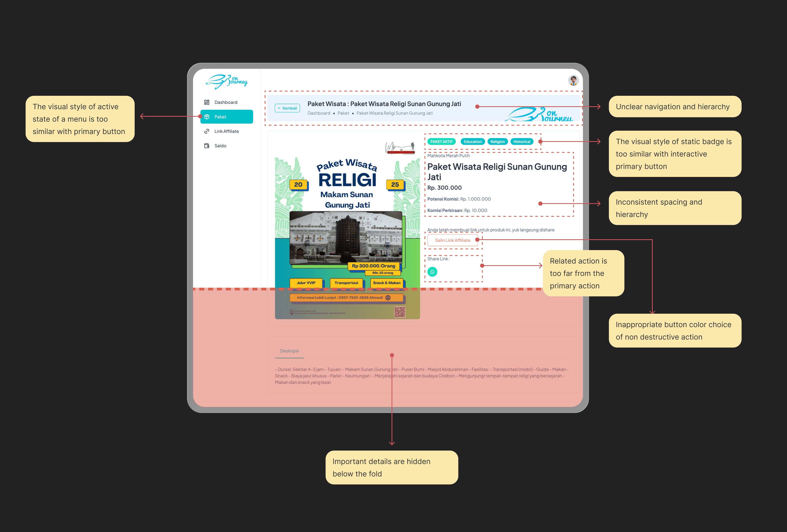Click the Saldo wallet icon
Viewport: 787px width, 532px height.
[207, 146]
